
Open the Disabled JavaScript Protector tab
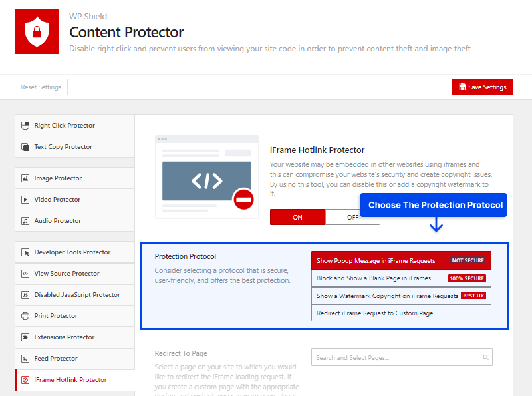point(74,295)
